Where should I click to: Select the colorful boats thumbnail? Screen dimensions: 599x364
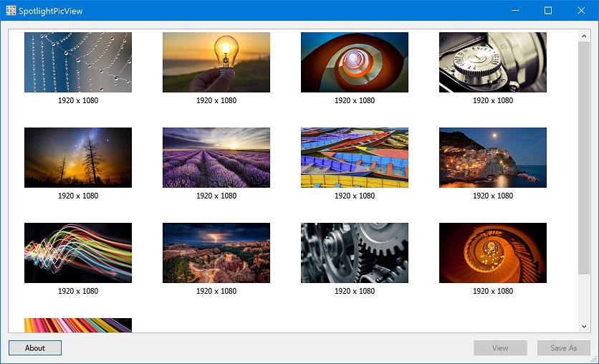(355, 158)
